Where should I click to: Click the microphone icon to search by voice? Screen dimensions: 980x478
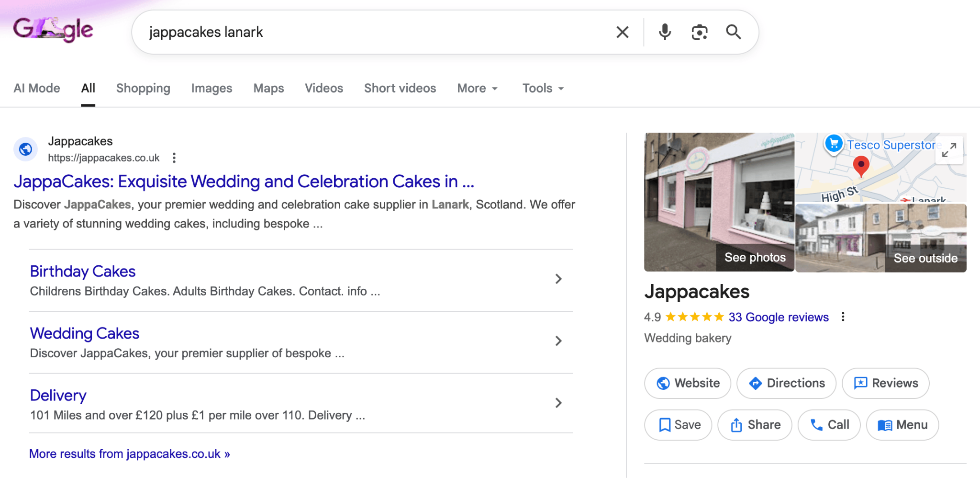(665, 32)
